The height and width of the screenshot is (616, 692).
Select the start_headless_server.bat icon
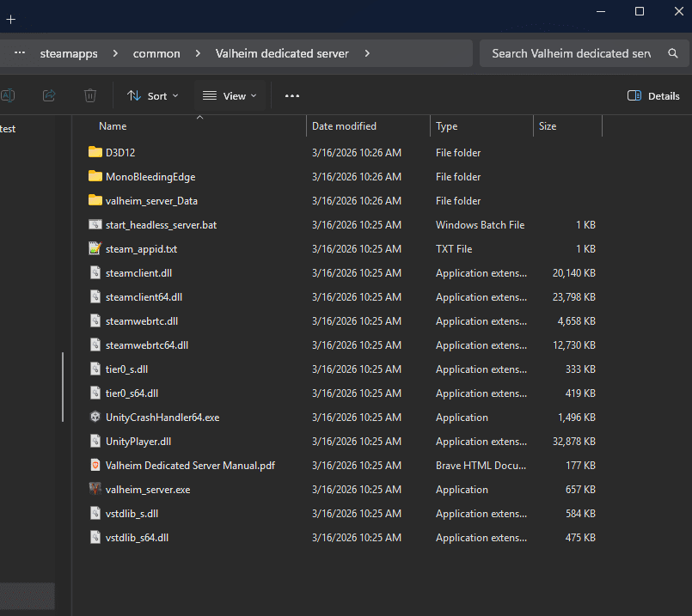95,225
